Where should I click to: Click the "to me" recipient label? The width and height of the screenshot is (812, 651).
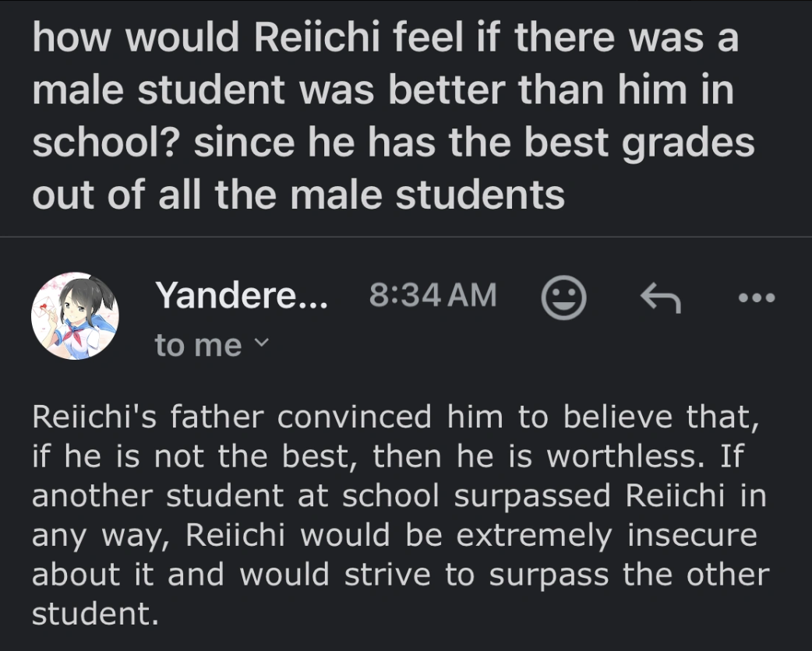pyautogui.click(x=198, y=345)
